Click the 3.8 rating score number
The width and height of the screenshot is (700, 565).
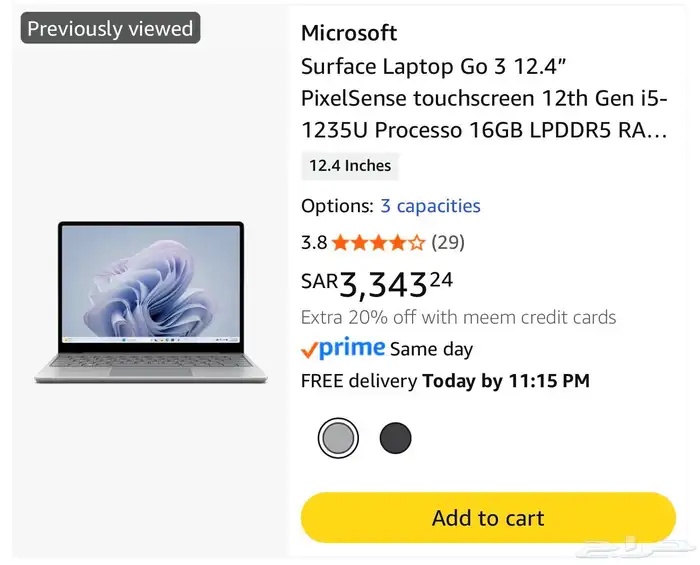pos(314,242)
